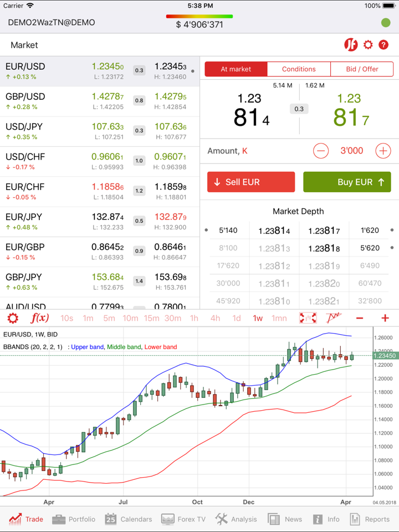This screenshot has height=532, width=399.
Task: Zoom in chart with plus icon
Action: click(x=385, y=318)
